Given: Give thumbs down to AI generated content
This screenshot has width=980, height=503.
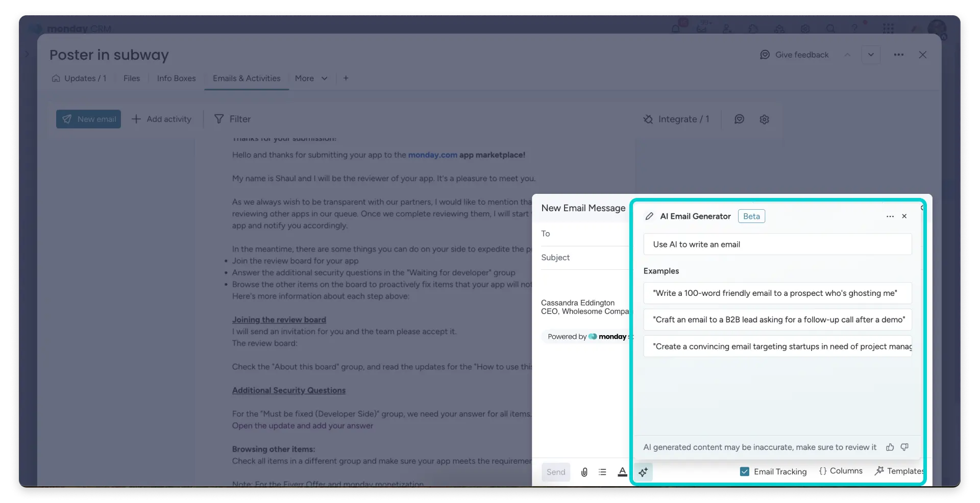Looking at the screenshot, I should click(x=904, y=447).
